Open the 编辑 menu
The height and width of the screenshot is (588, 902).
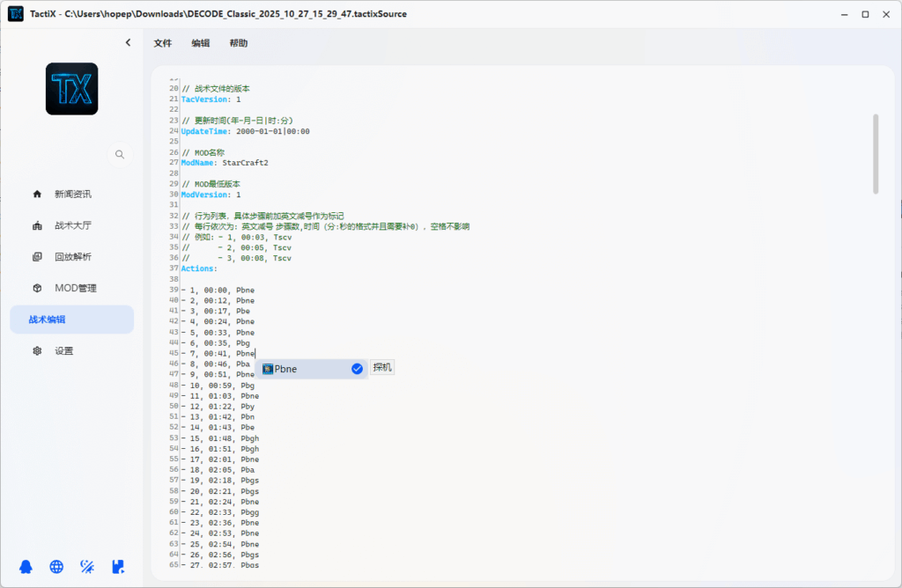pos(201,43)
